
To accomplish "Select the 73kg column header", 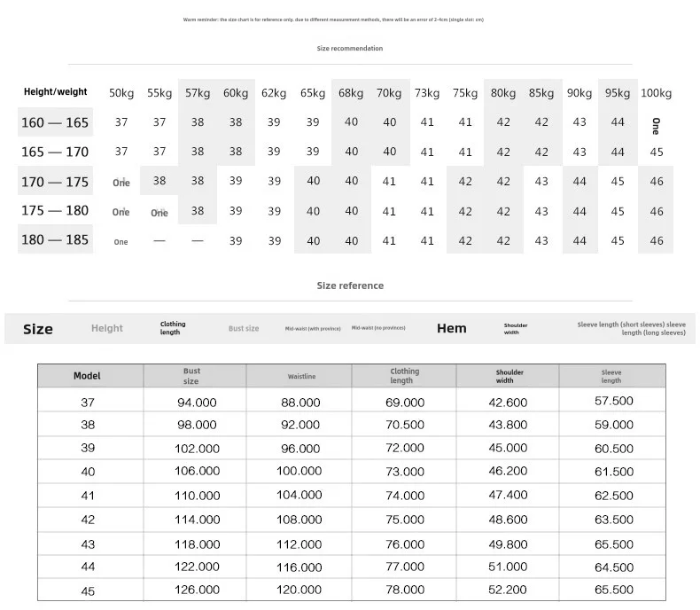I will (x=427, y=93).
